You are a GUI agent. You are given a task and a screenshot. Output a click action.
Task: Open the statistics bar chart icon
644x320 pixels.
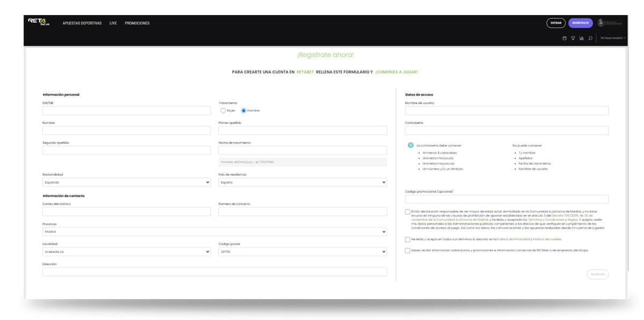point(582,38)
